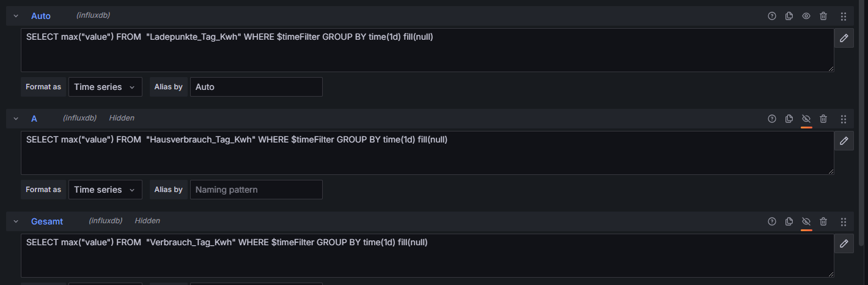Viewport: 868px width, 285px height.
Task: Unhide the Gesamt query
Action: click(x=806, y=221)
